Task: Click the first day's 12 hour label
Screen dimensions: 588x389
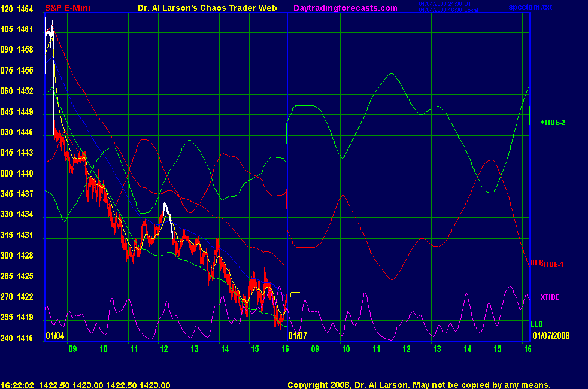Action: [x=162, y=348]
